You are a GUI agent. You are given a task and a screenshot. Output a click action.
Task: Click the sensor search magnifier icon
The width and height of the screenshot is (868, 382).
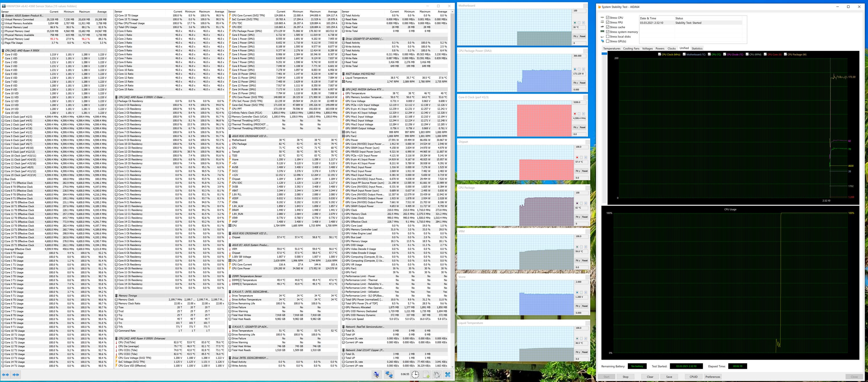coord(376,374)
